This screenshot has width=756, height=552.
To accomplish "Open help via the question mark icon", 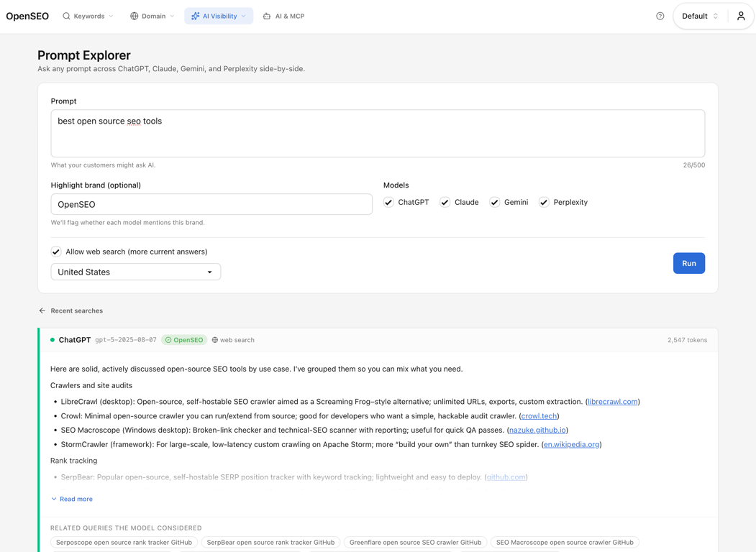I will (x=660, y=16).
